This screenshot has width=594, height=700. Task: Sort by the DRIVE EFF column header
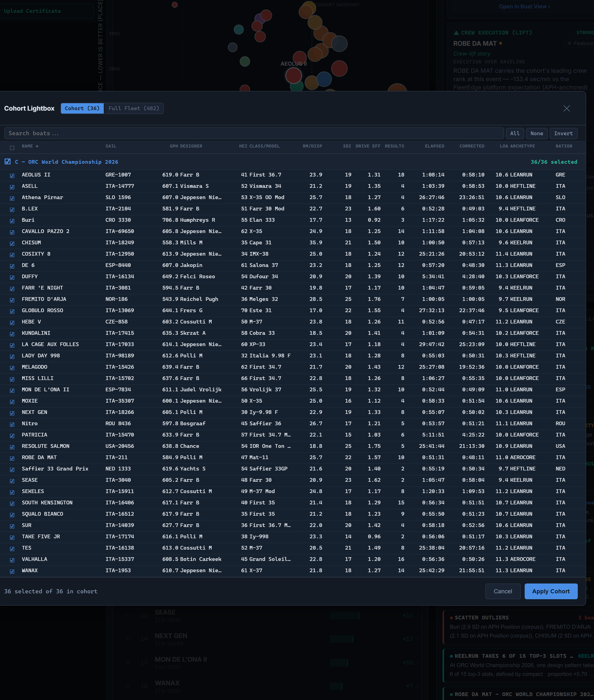pyautogui.click(x=368, y=146)
